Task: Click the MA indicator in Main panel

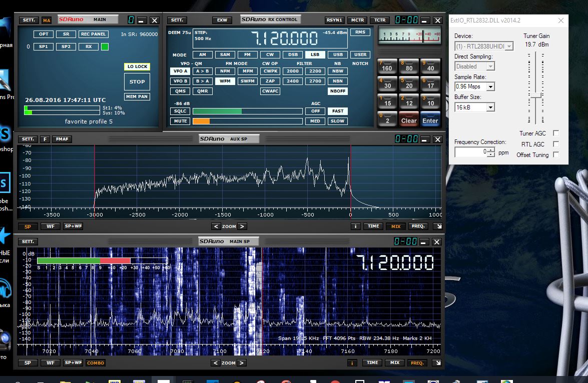Action: pos(47,20)
